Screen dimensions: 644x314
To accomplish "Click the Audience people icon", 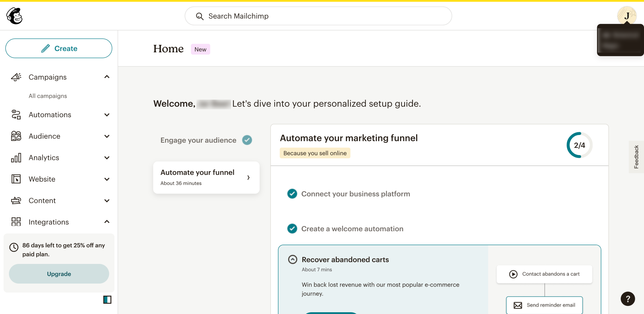I will pos(16,136).
